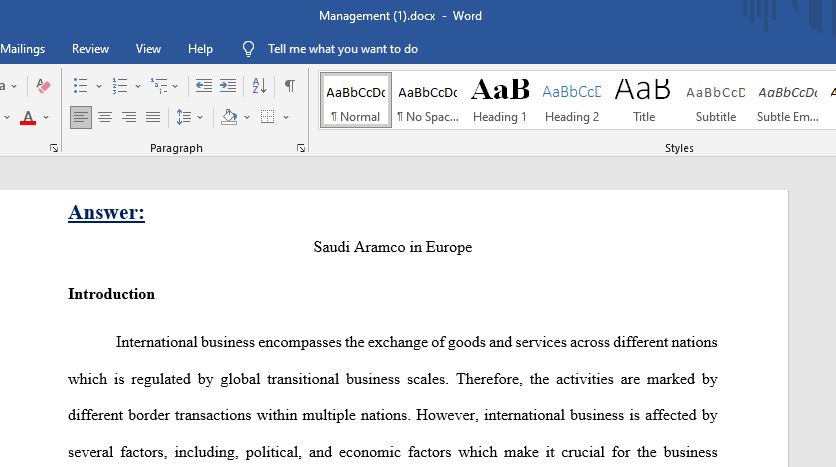Click the word However in paragraph
The image size is (836, 467).
pos(446,415)
